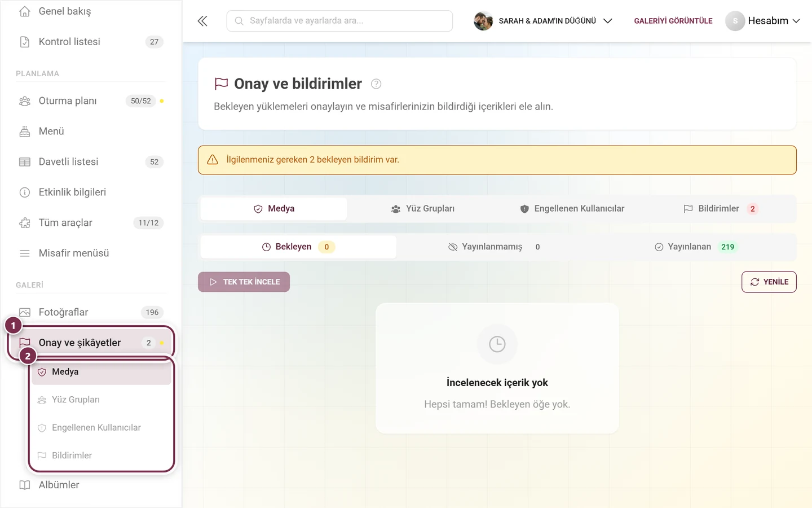
Task: Click the yellow pending-reports alert banner
Action: click(x=497, y=160)
